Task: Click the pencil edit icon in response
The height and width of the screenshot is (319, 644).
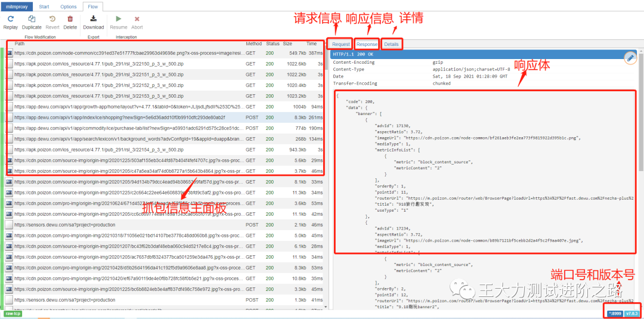Action: pos(630,58)
